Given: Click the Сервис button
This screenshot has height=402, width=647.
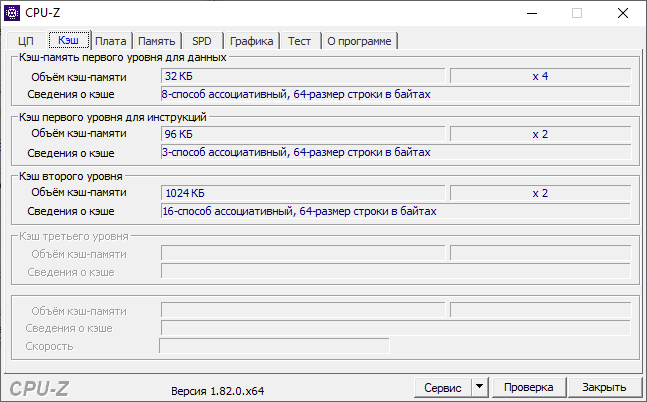Looking at the screenshot, I should (443, 388).
